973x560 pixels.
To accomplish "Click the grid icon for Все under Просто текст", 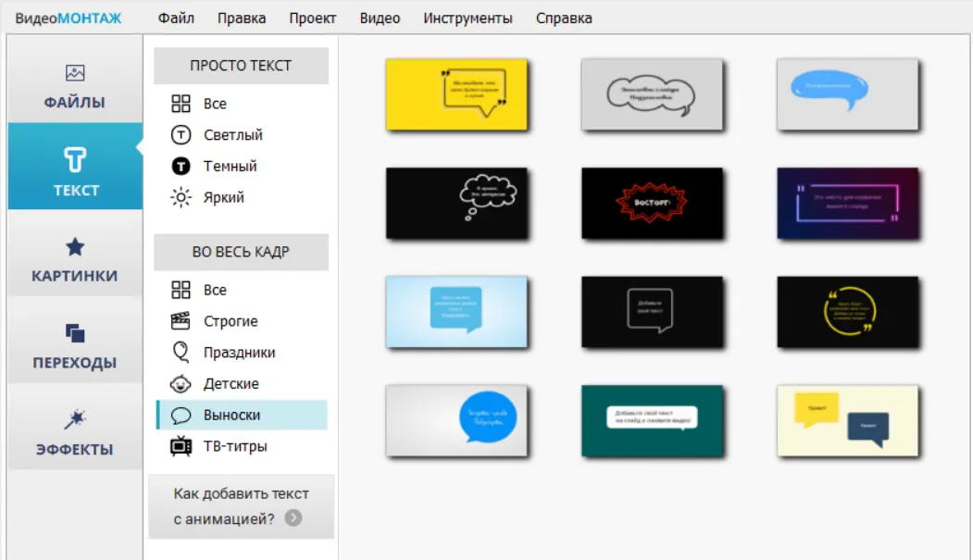I will coord(181,104).
